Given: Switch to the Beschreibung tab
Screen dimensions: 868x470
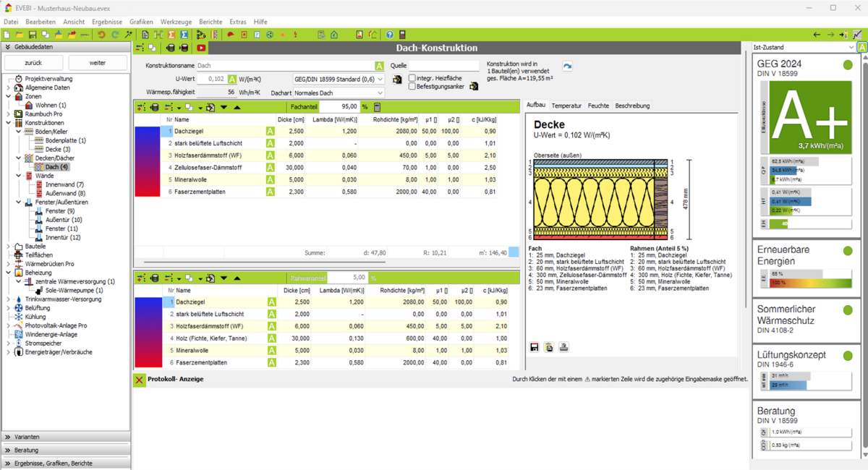Looking at the screenshot, I should tap(633, 106).
